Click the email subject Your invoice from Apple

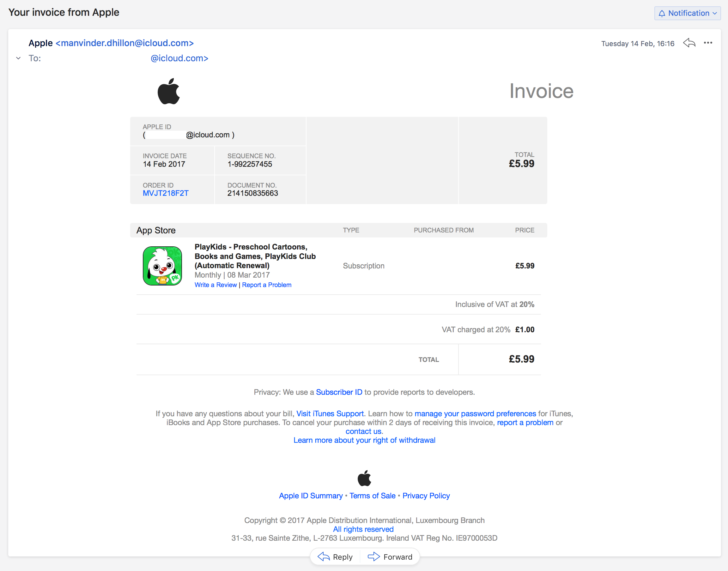click(x=64, y=12)
